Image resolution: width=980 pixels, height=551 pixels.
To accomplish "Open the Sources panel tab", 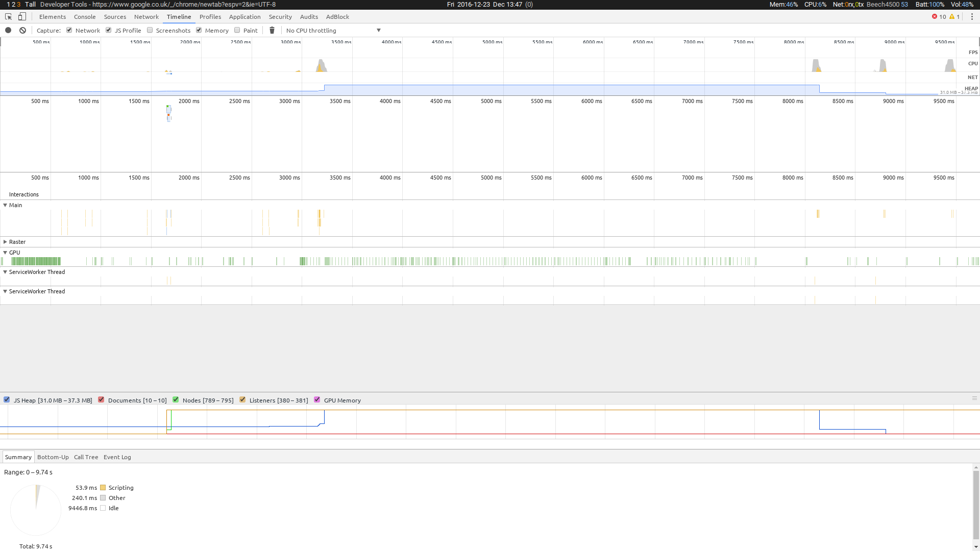I will pos(115,17).
